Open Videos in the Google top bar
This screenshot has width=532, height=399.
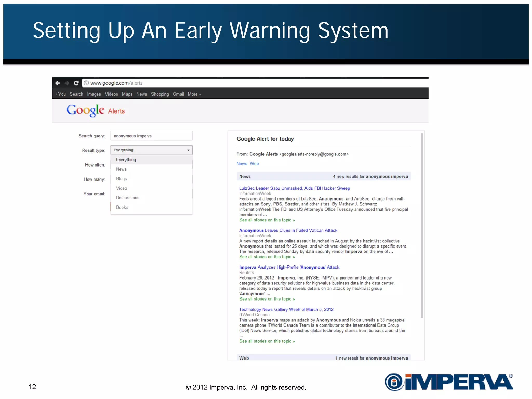(x=111, y=94)
